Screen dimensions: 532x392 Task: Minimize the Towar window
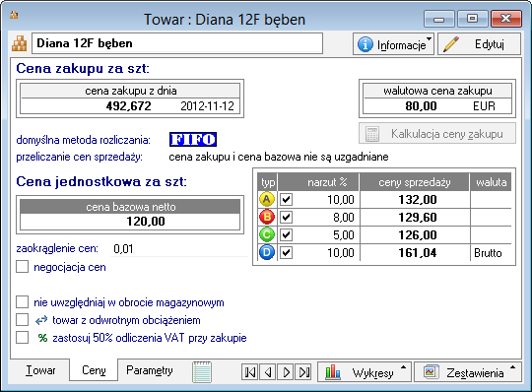pos(439,19)
